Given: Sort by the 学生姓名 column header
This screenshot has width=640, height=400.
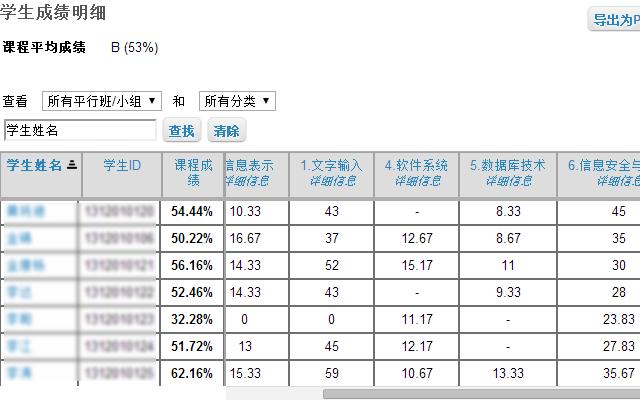Looking at the screenshot, I should pos(34,165).
